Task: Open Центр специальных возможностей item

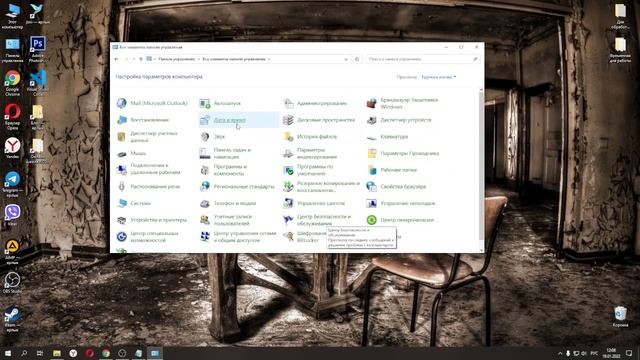Action: pyautogui.click(x=147, y=237)
